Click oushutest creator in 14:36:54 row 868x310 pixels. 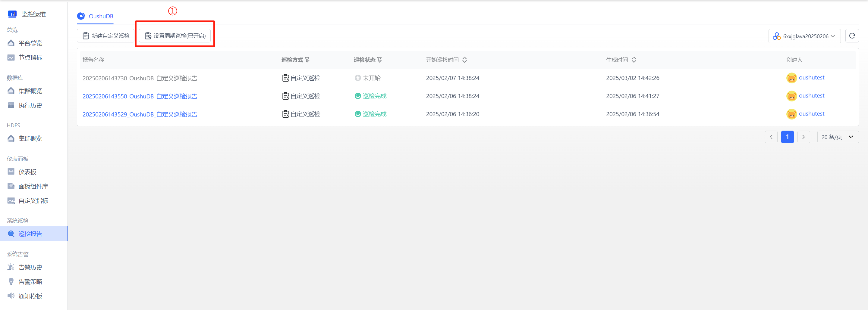pos(811,114)
